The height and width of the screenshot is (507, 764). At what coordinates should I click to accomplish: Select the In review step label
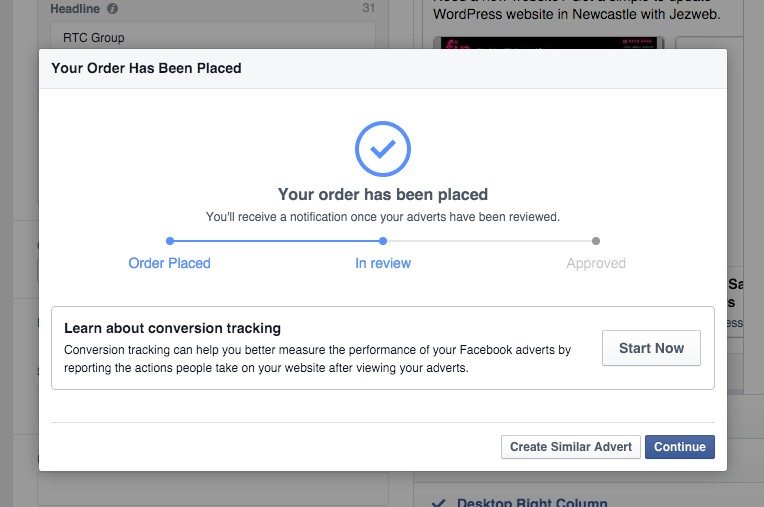(x=383, y=264)
